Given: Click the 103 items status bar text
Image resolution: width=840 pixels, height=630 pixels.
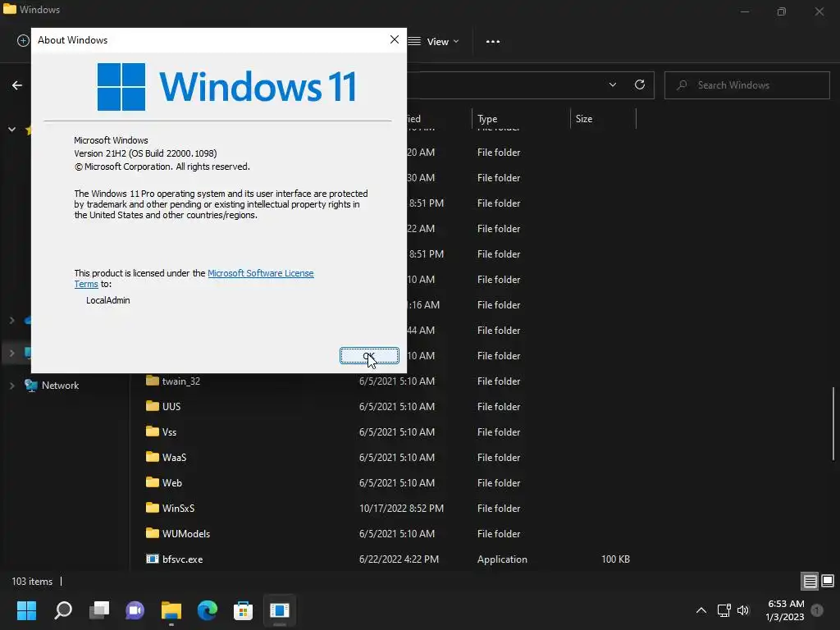Looking at the screenshot, I should click(32, 582).
